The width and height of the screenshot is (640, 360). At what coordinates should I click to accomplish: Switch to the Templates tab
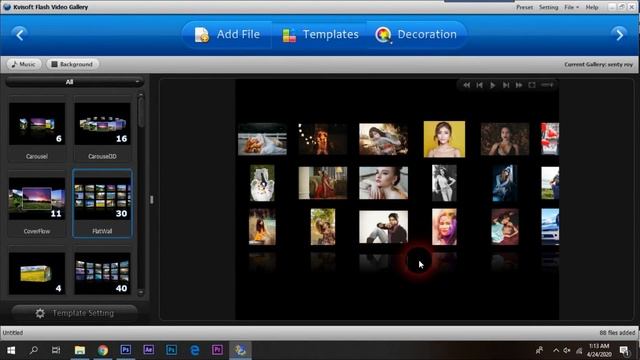[320, 35]
